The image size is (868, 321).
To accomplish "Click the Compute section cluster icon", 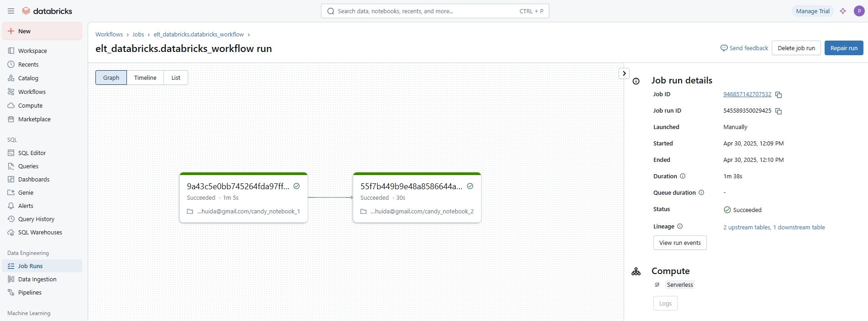I will click(636, 272).
